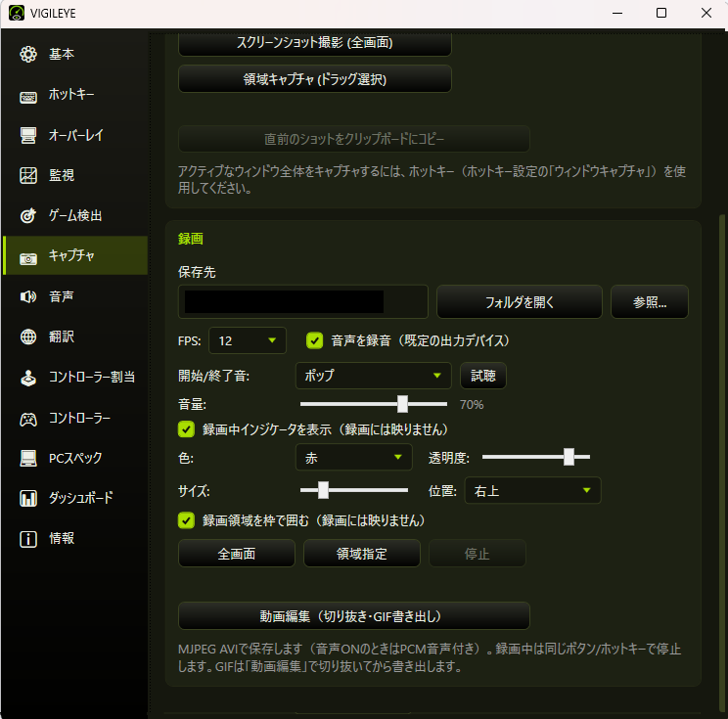Image resolution: width=728 pixels, height=719 pixels.
Task: Click 領域キャプチャ (ドラッグ選択) button
Action: [x=315, y=79]
